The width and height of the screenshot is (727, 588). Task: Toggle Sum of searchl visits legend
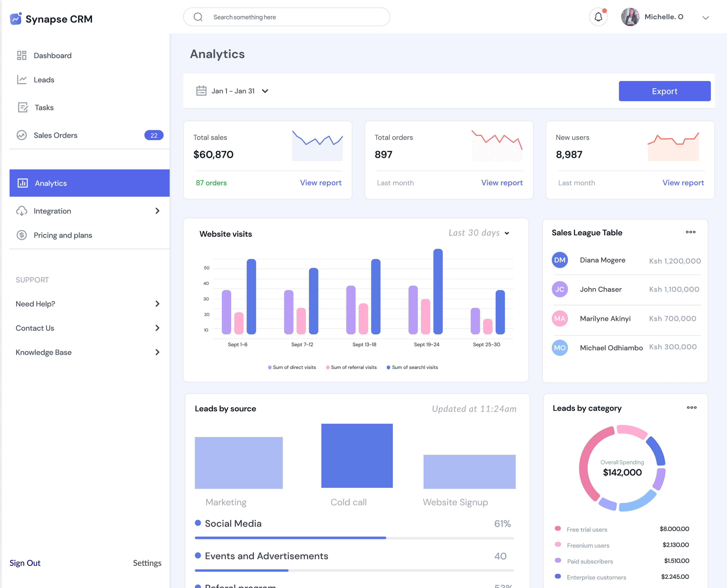pyautogui.click(x=412, y=367)
